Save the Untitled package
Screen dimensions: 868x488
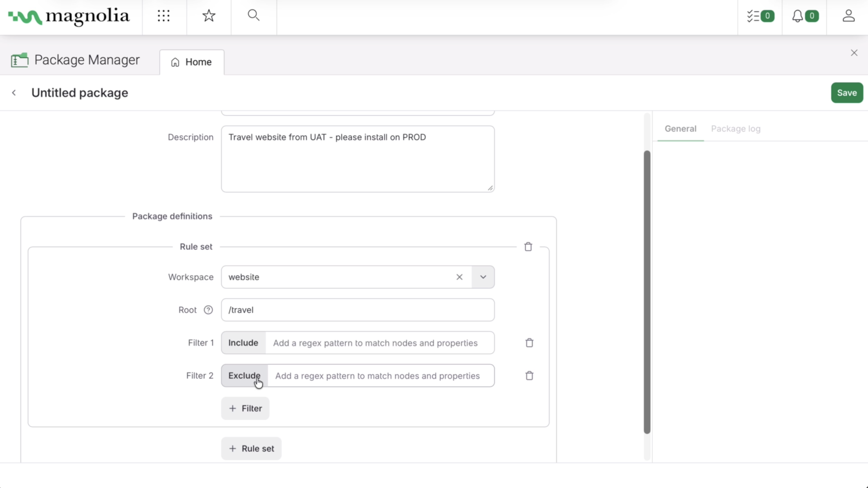tap(847, 92)
